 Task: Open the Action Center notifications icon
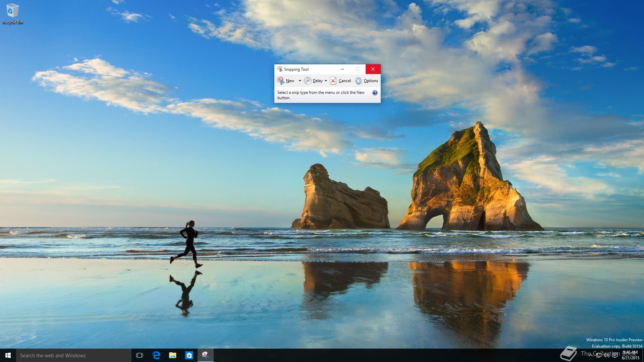[x=615, y=355]
